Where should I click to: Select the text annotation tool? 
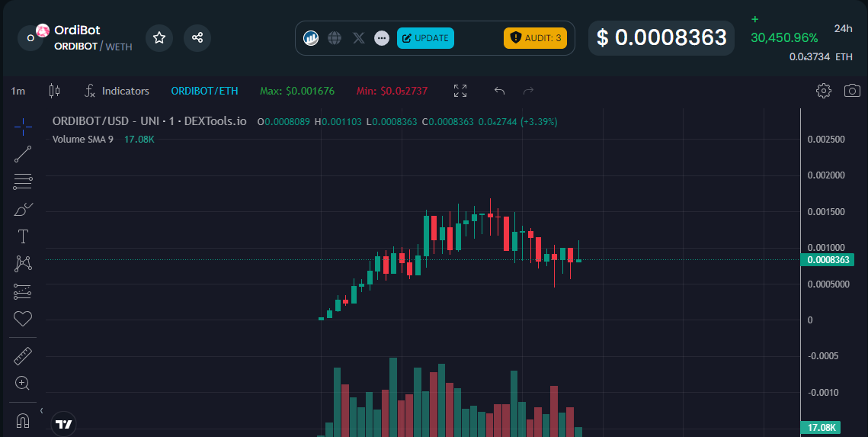click(23, 236)
